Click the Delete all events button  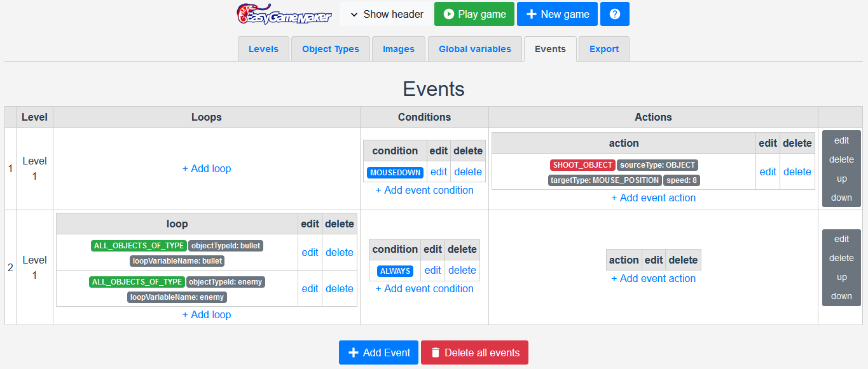(x=474, y=352)
